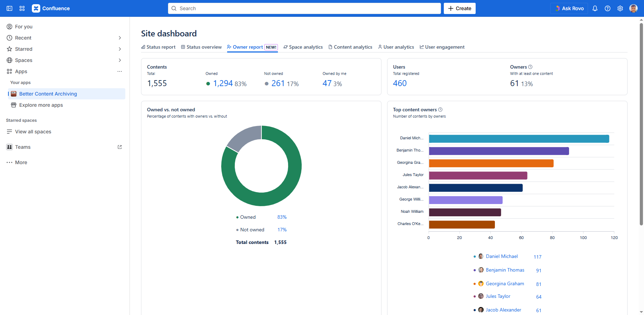Viewport: 644px width, 315px height.
Task: Open Better Content Archiving app
Action: [48, 94]
